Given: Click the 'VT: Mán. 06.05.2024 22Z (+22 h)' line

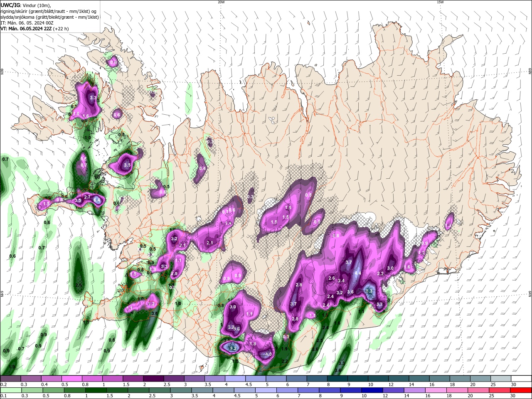Looking at the screenshot, I should (x=34, y=29).
